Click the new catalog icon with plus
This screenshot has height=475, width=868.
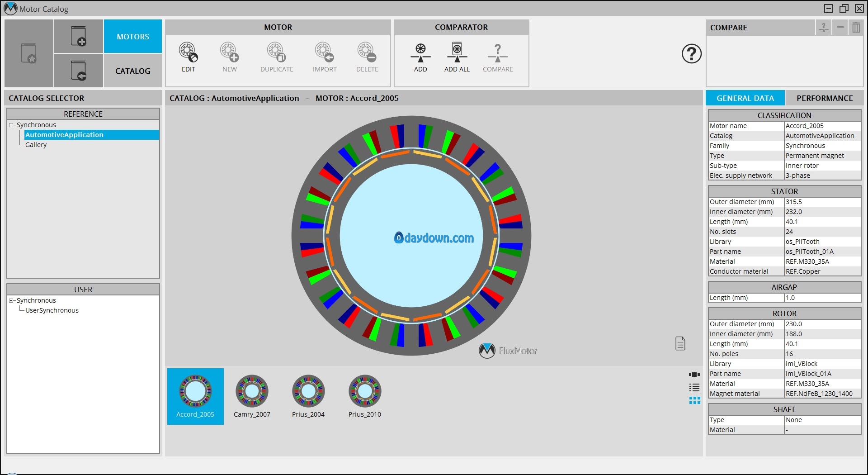pyautogui.click(x=79, y=36)
